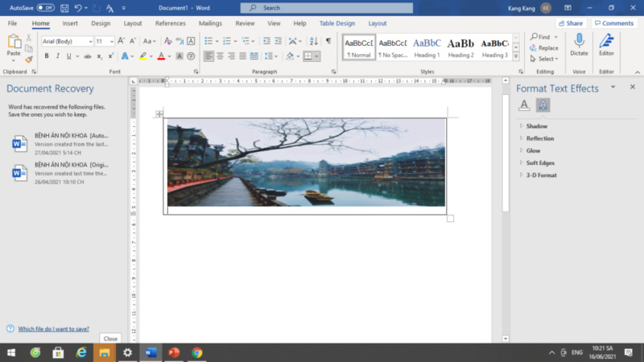Click the Format Painter brush

coord(29,60)
